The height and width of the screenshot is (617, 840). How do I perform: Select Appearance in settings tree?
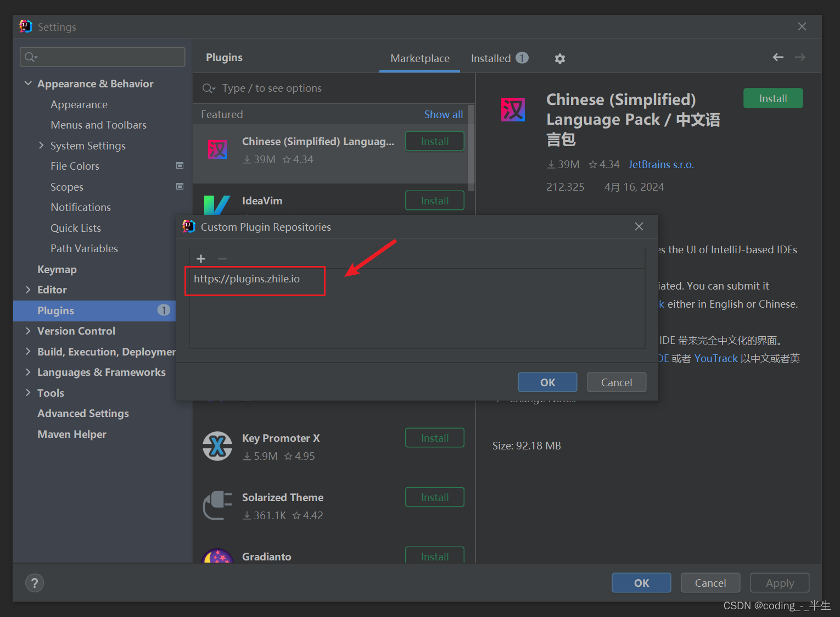click(79, 104)
